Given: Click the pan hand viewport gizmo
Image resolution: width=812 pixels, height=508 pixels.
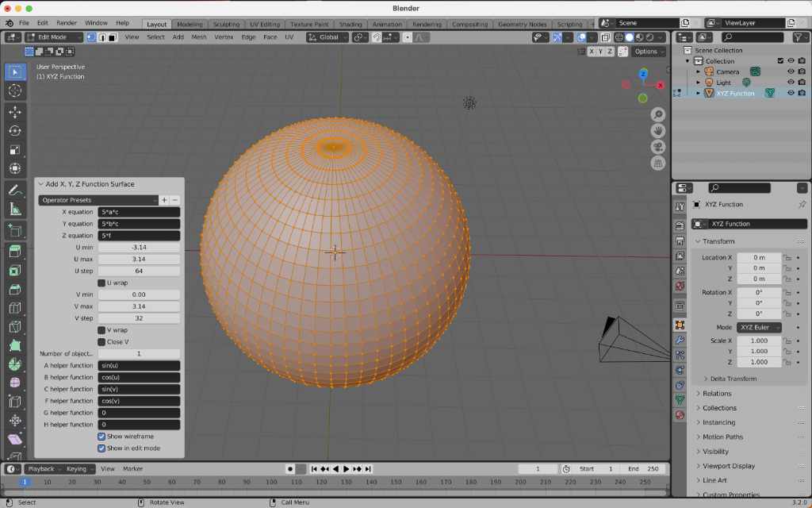Looking at the screenshot, I should pos(658,131).
